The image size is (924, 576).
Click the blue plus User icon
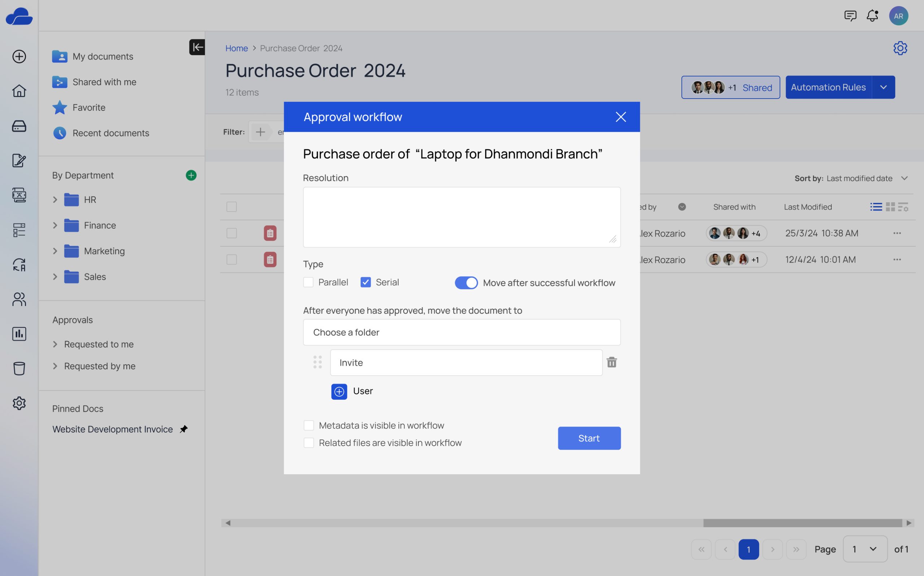pyautogui.click(x=339, y=391)
